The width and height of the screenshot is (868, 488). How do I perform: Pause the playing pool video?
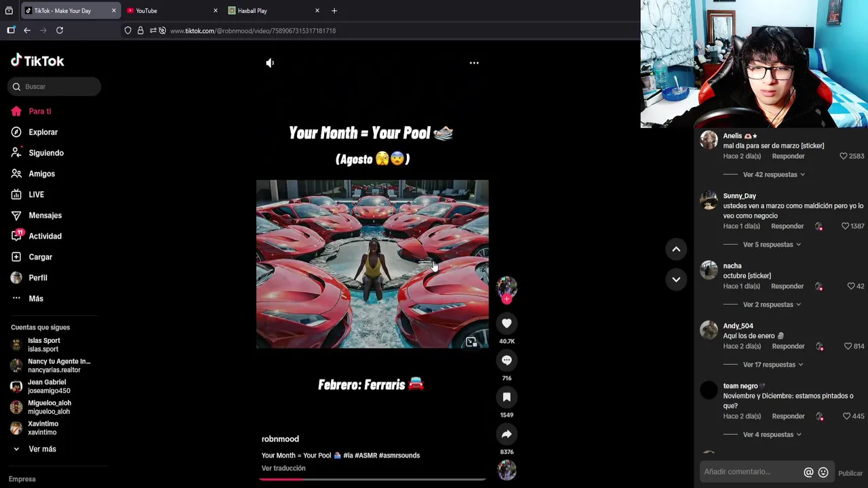click(x=372, y=264)
